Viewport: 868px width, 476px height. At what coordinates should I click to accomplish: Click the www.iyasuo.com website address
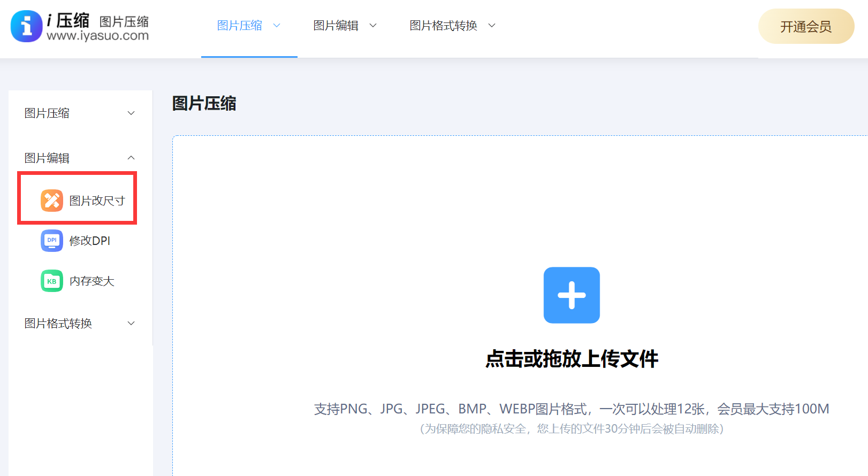pos(97,36)
